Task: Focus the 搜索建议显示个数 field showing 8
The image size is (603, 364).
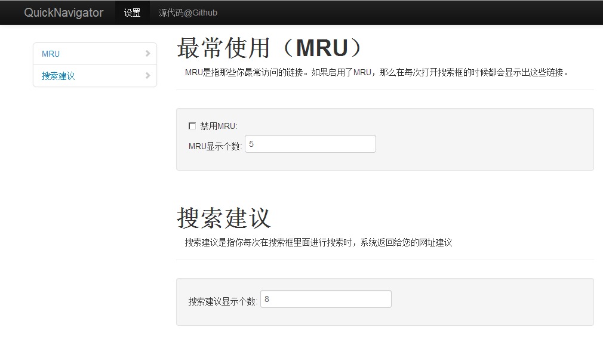Action: [326, 298]
